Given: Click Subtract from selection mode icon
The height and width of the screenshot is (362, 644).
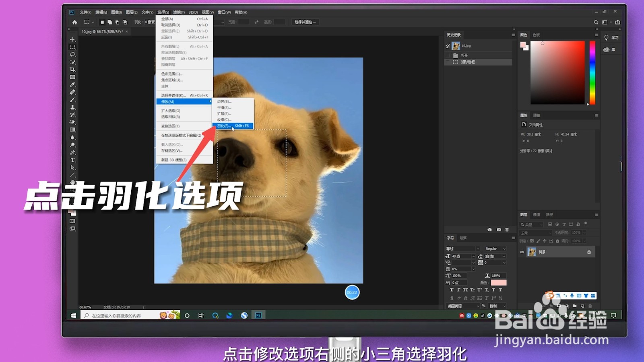Looking at the screenshot, I should pyautogui.click(x=117, y=22).
